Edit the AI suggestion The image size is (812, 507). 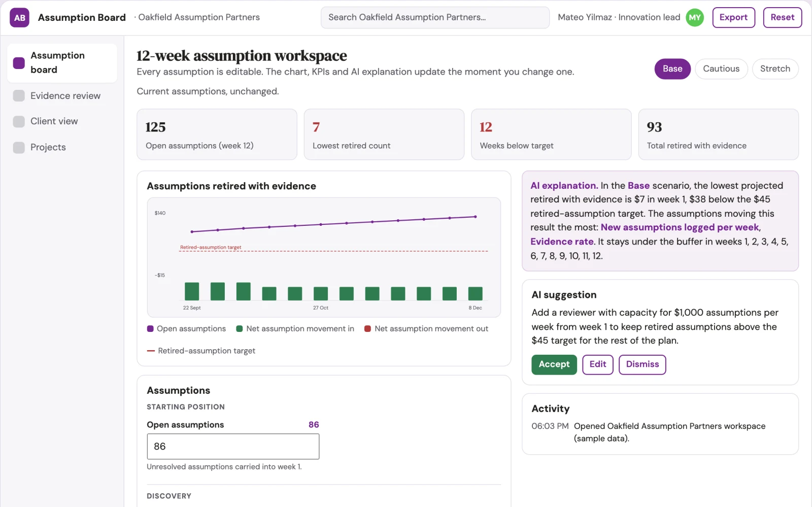coord(598,364)
